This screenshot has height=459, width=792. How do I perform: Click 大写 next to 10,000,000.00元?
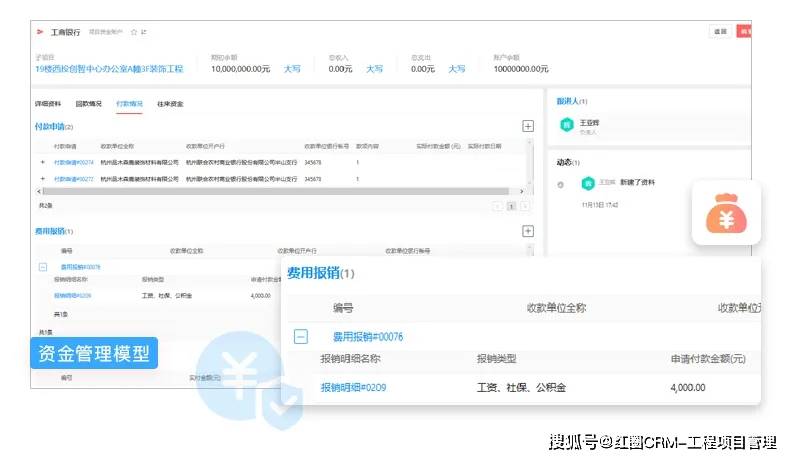point(292,69)
